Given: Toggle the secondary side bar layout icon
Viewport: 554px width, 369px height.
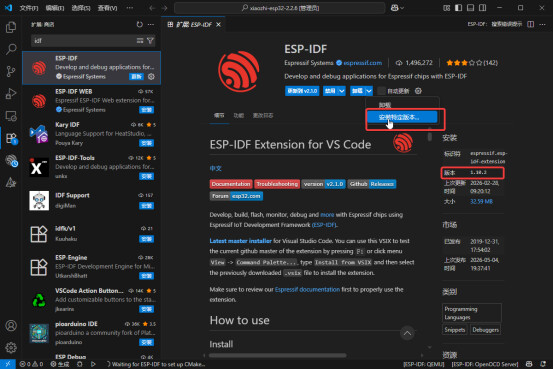Looking at the screenshot, I should (482, 8).
